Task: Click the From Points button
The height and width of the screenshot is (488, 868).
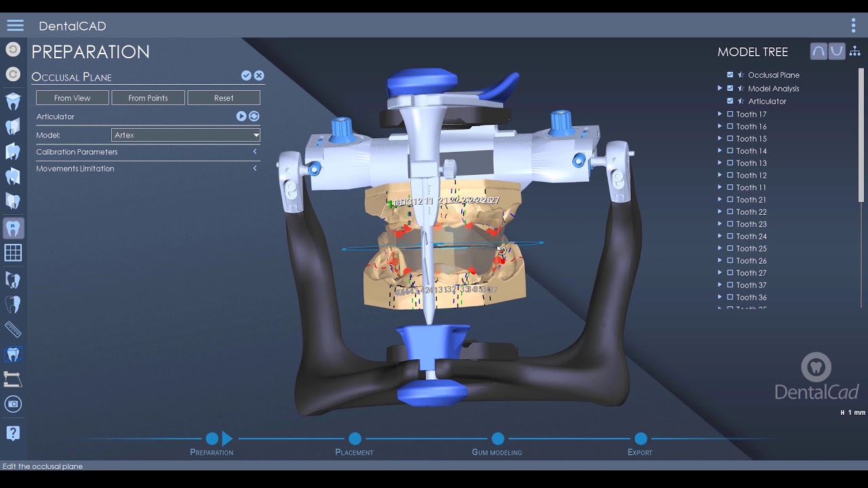Action: coord(148,98)
